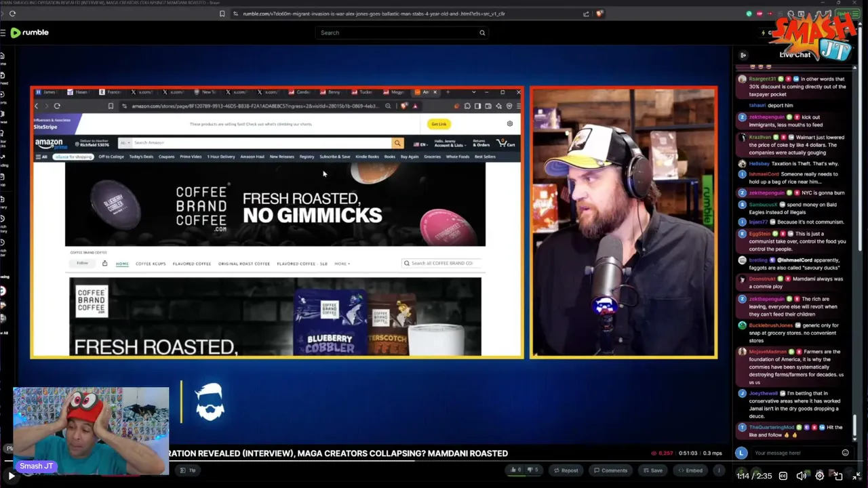868x488 pixels.
Task: Open the Amazon cart
Action: [x=506, y=144]
